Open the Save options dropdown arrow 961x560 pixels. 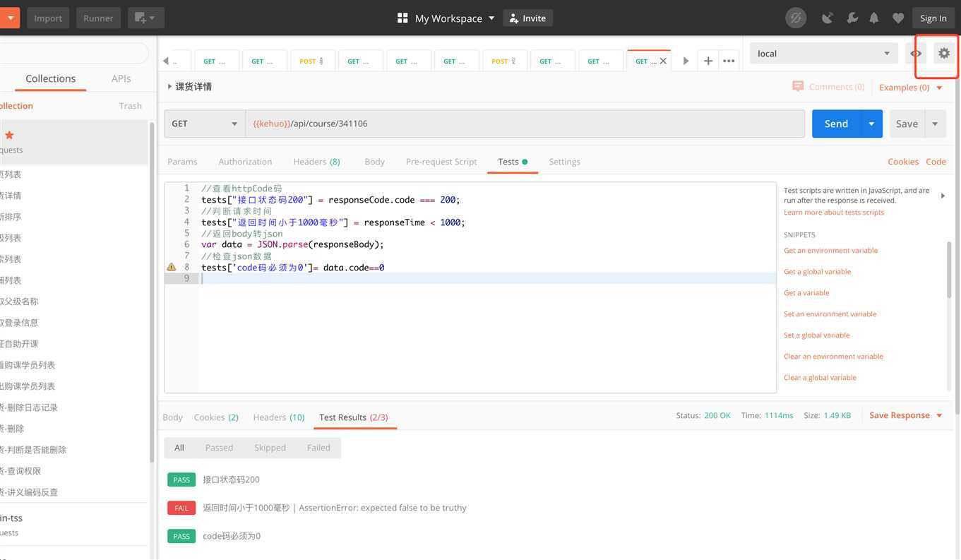pos(935,124)
